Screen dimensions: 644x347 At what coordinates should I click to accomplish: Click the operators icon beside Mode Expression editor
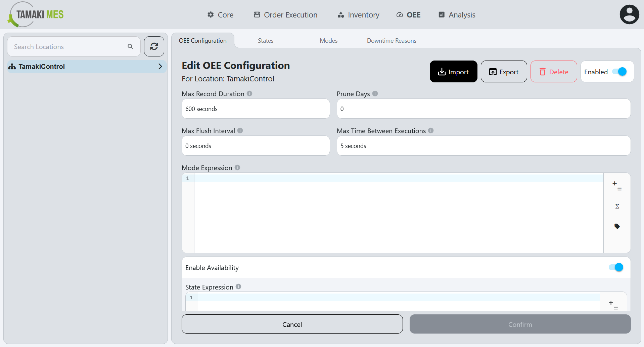tap(616, 186)
